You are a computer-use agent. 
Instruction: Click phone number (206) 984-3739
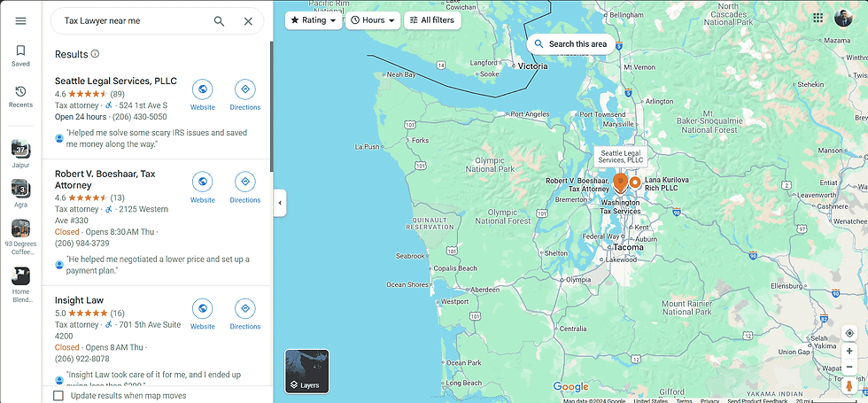pyautogui.click(x=81, y=243)
